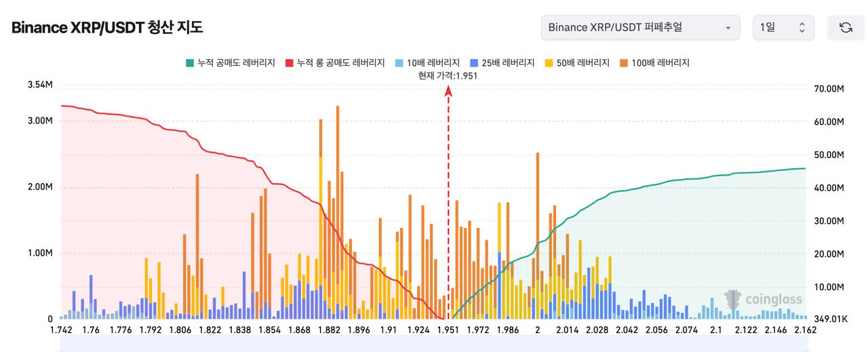Toggle the 25배 레버리지 legend series
Screen dimensions: 868x352
(x=502, y=62)
